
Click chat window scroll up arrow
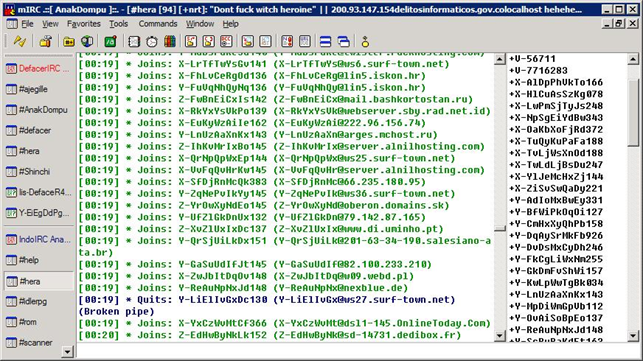tap(499, 59)
